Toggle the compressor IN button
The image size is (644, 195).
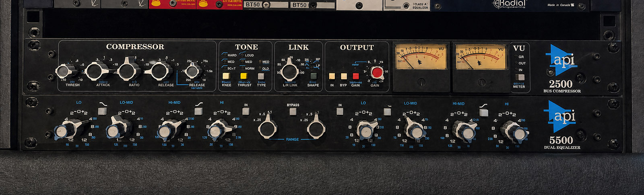[332, 76]
